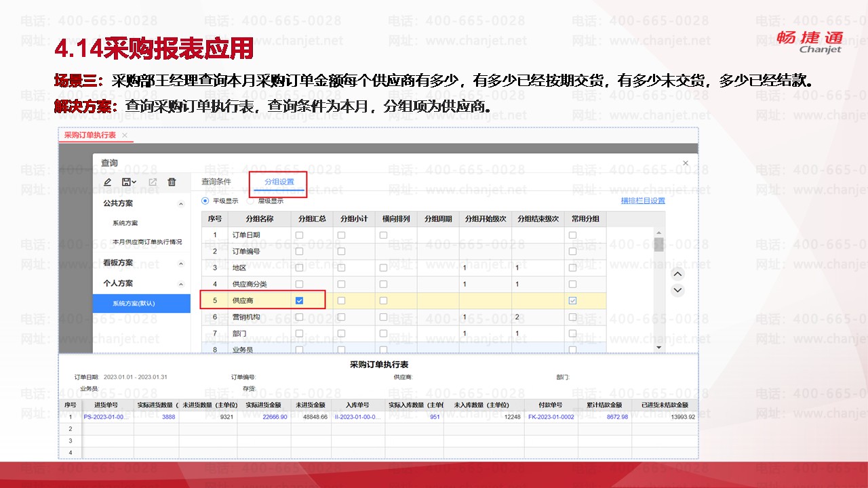This screenshot has height=488, width=868.
Task: Click the 分组周期 column header
Action: coord(437,219)
